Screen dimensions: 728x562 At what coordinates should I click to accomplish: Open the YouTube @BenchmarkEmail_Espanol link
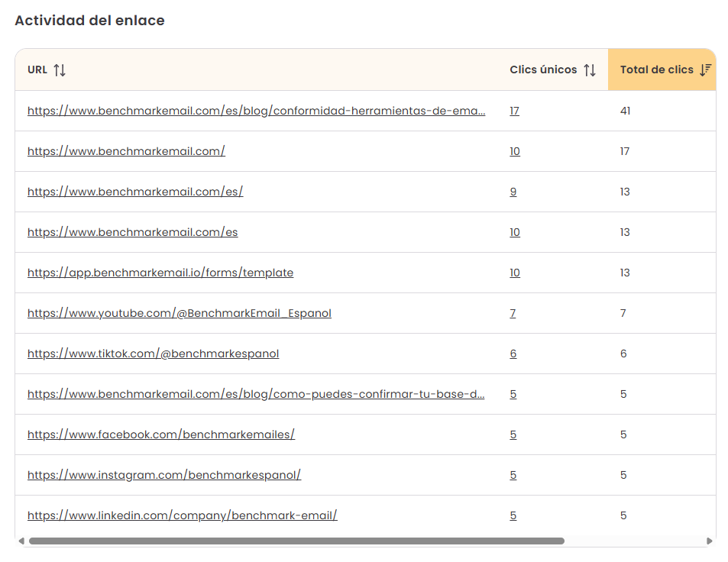click(x=180, y=313)
